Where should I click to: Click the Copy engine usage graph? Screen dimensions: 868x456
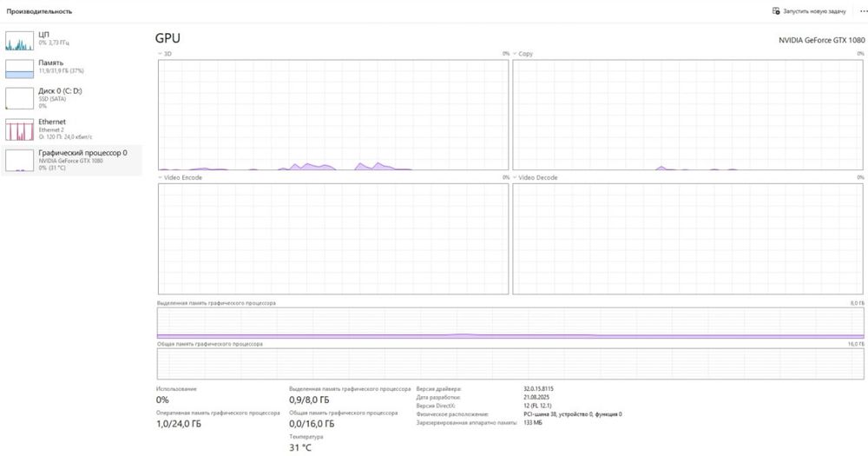[x=687, y=115]
